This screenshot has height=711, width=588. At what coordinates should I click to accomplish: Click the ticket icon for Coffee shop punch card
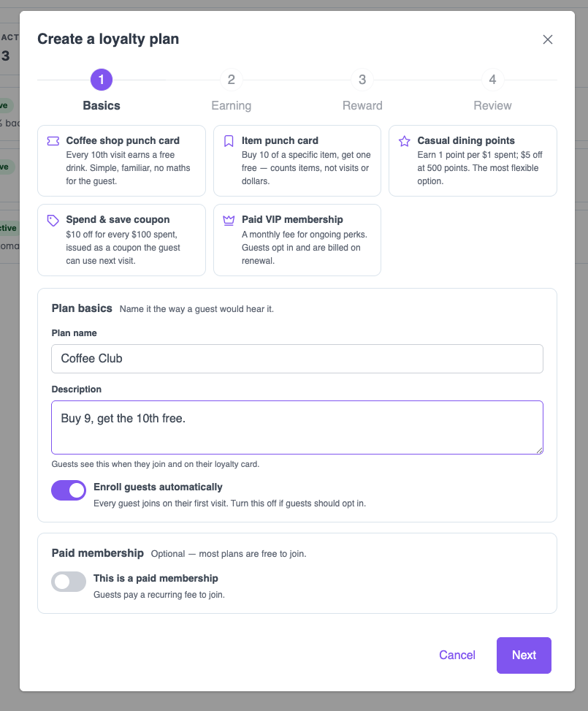(x=53, y=141)
